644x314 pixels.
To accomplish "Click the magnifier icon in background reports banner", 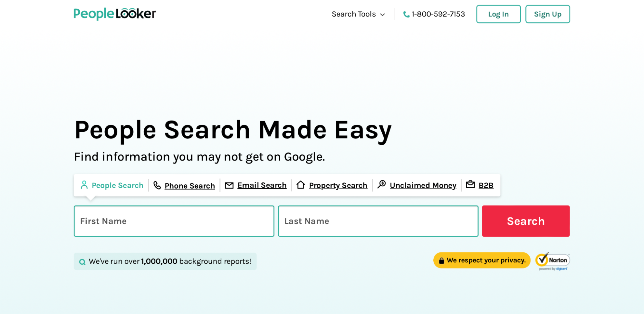I will (x=82, y=262).
